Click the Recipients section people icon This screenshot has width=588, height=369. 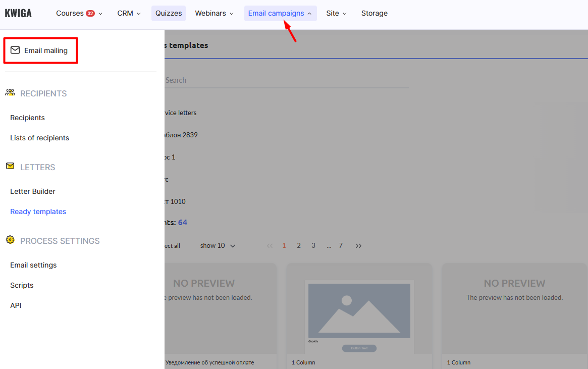[x=10, y=93]
